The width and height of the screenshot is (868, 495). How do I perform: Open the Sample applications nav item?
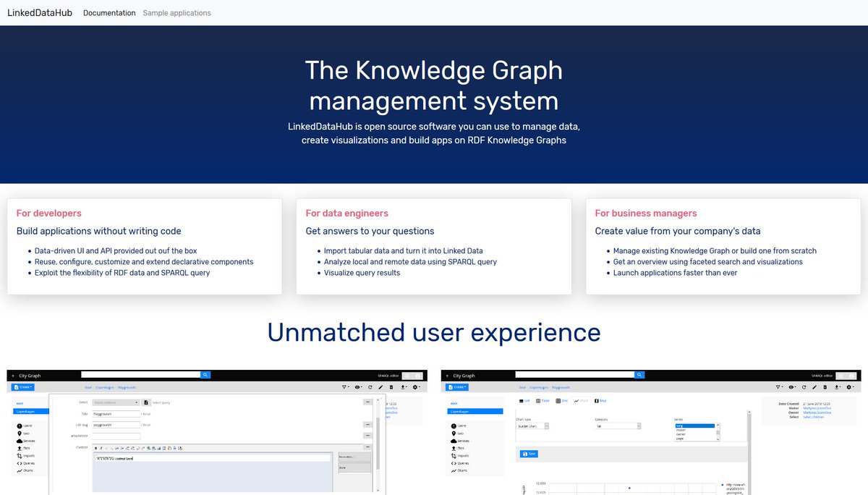(x=177, y=13)
